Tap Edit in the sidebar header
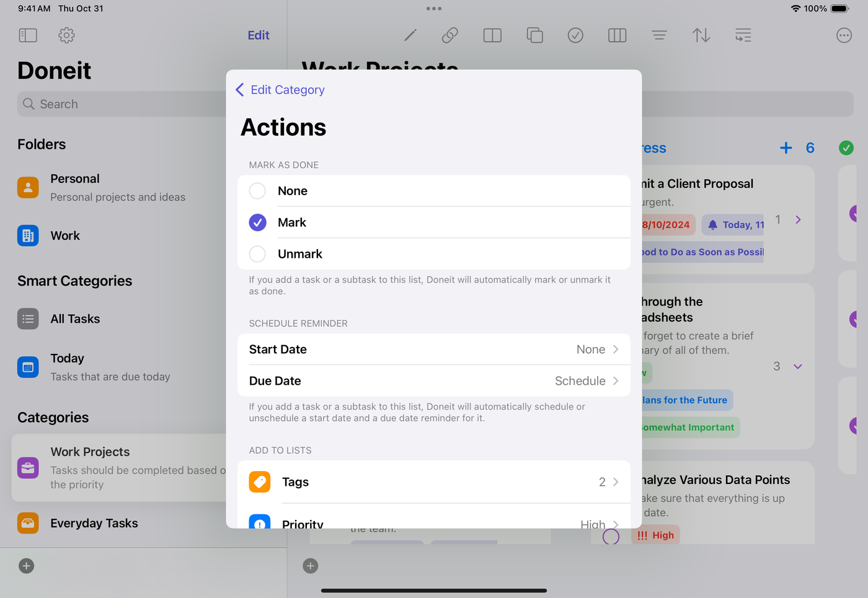This screenshot has width=868, height=598. click(x=259, y=35)
